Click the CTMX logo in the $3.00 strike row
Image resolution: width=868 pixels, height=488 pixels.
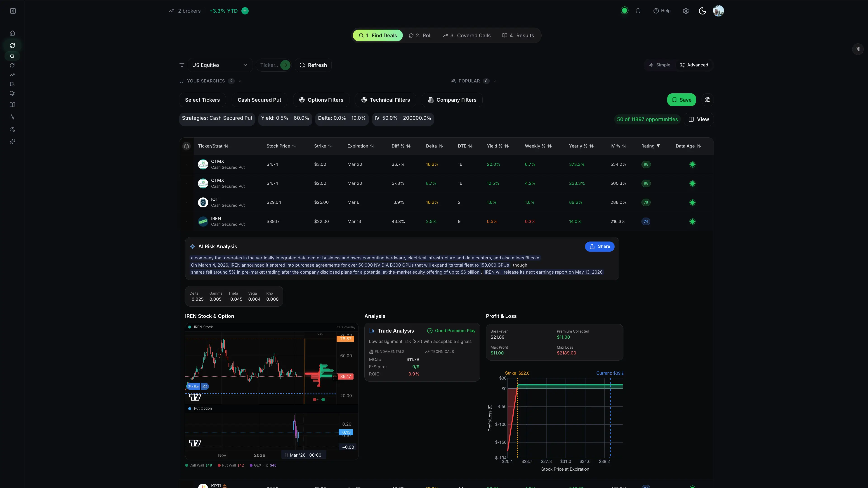click(203, 164)
